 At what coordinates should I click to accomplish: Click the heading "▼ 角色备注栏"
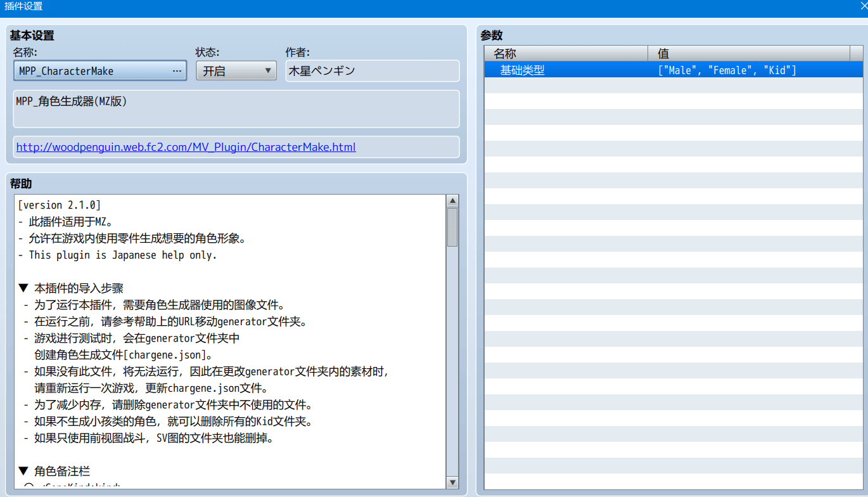(x=54, y=471)
